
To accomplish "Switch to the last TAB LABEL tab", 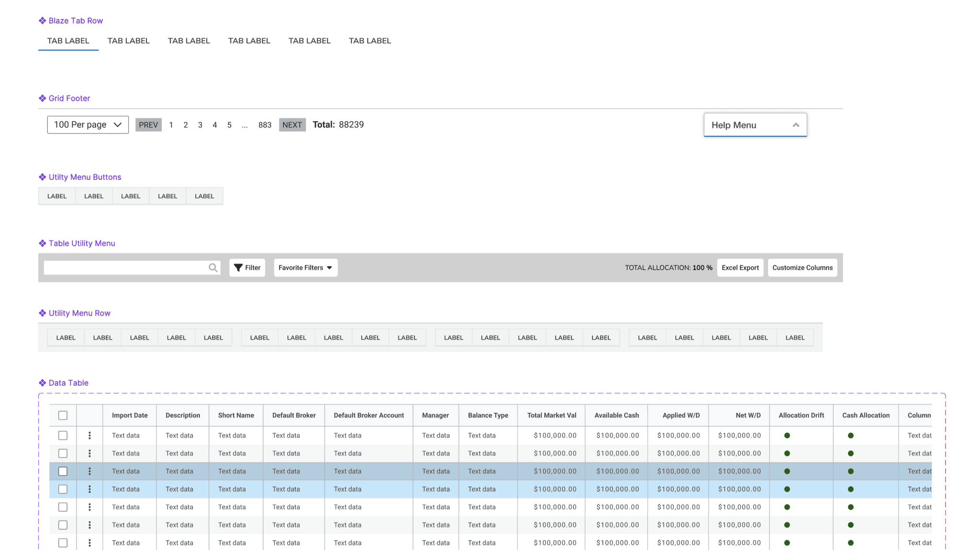I will [x=369, y=41].
